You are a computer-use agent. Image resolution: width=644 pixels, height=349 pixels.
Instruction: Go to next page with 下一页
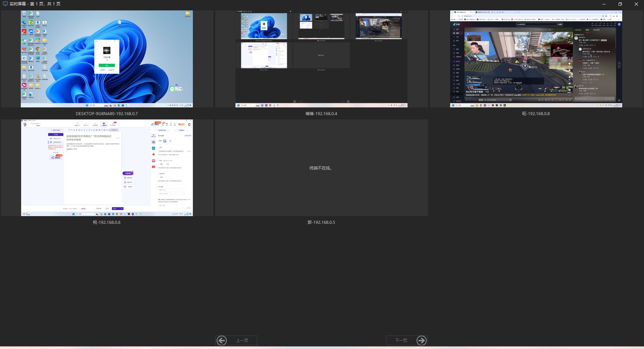click(407, 341)
